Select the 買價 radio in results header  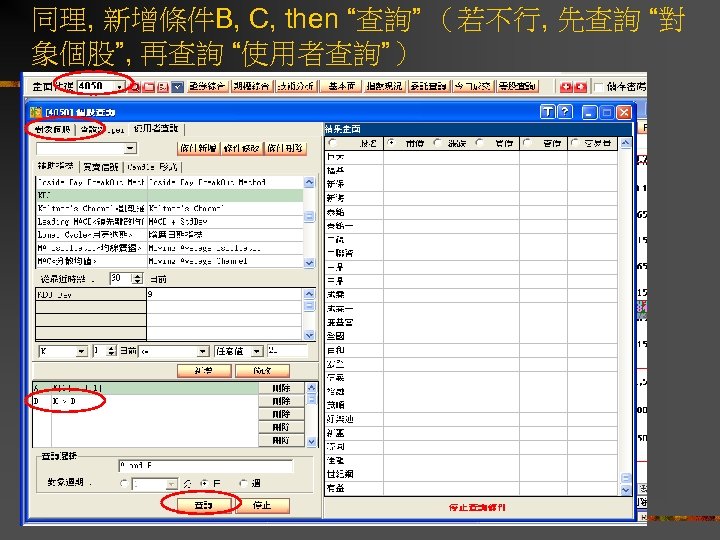point(480,143)
